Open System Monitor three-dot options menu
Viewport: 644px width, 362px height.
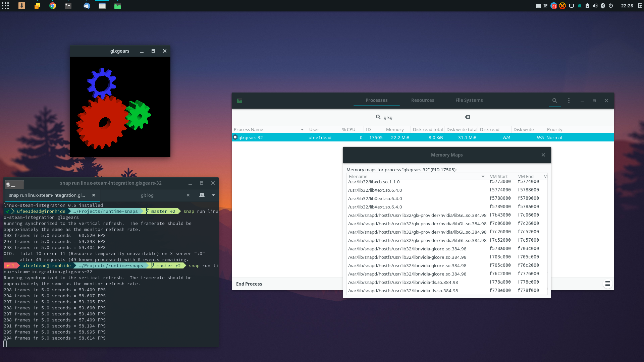[x=569, y=101]
